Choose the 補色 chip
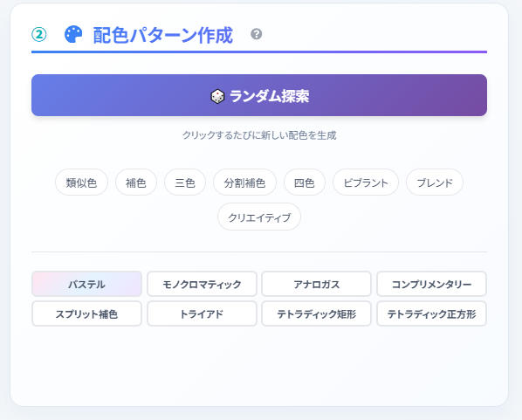This screenshot has width=522, height=420. tap(136, 182)
